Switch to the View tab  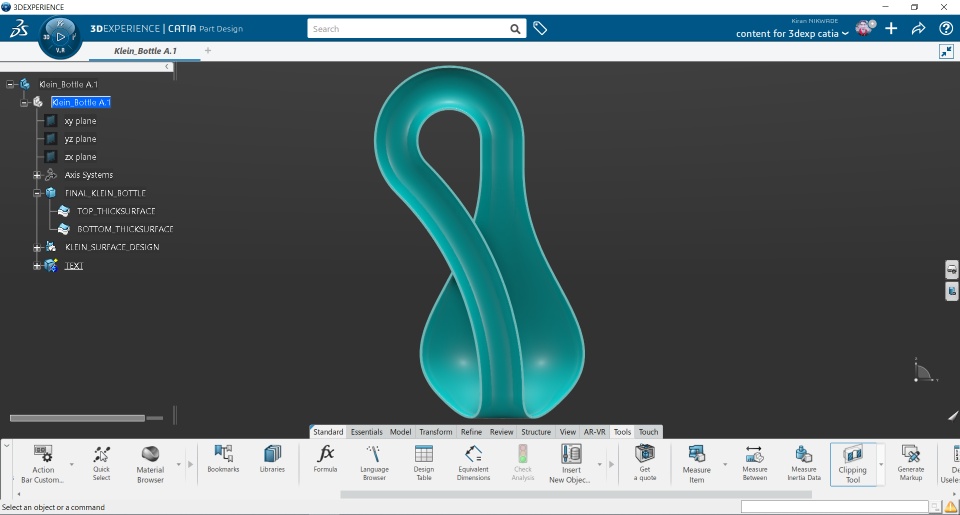[568, 432]
